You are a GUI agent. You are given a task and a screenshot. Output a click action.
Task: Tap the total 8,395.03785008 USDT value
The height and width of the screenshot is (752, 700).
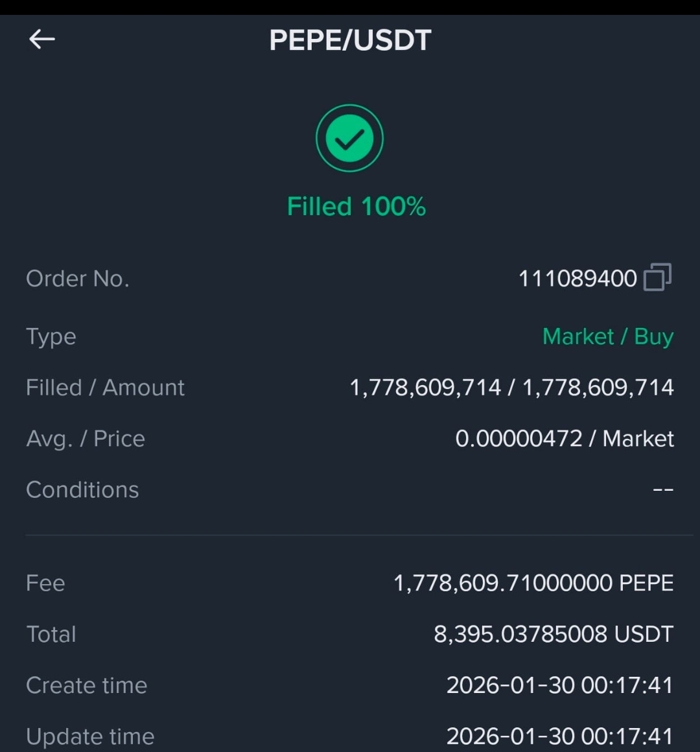pos(554,634)
